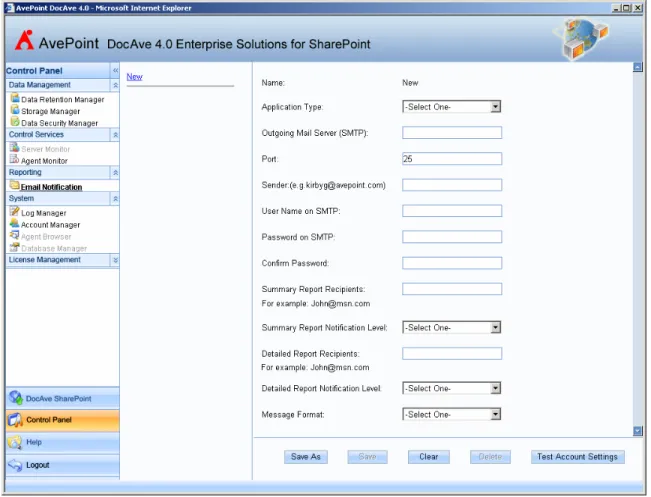Switch to Control Panel module

(x=63, y=420)
